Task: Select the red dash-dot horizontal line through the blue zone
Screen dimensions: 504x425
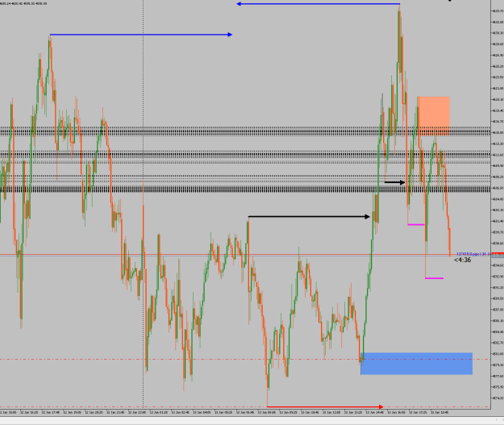Action: [245, 360]
